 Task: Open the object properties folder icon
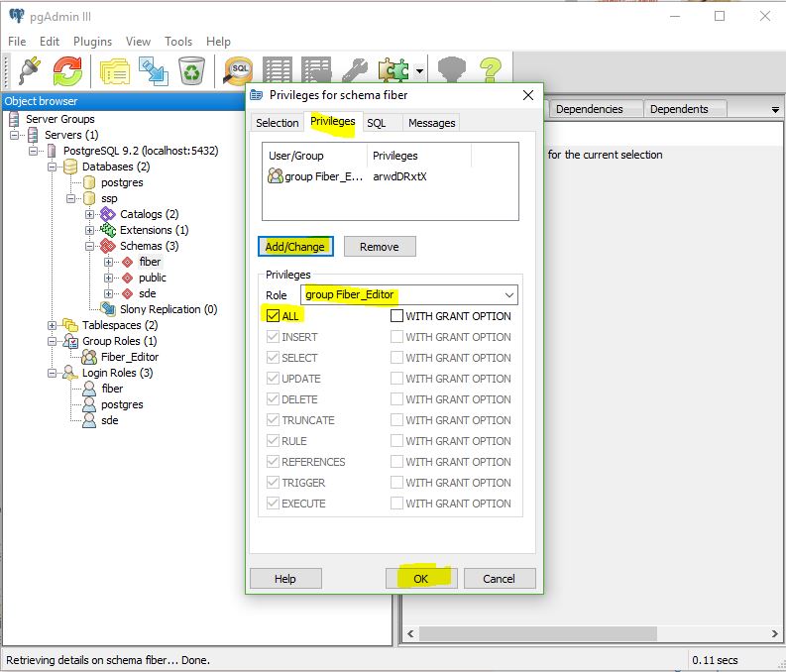point(115,70)
